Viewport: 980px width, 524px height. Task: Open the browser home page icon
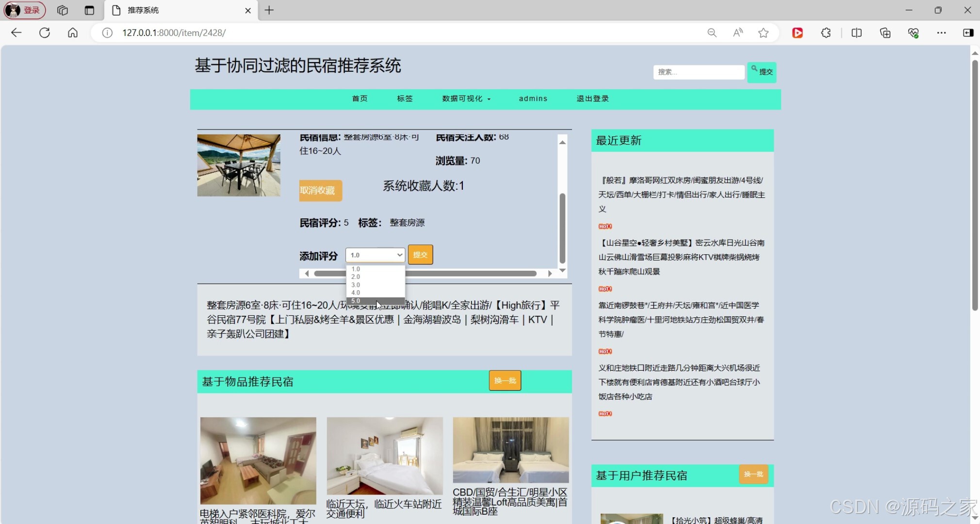pos(72,33)
